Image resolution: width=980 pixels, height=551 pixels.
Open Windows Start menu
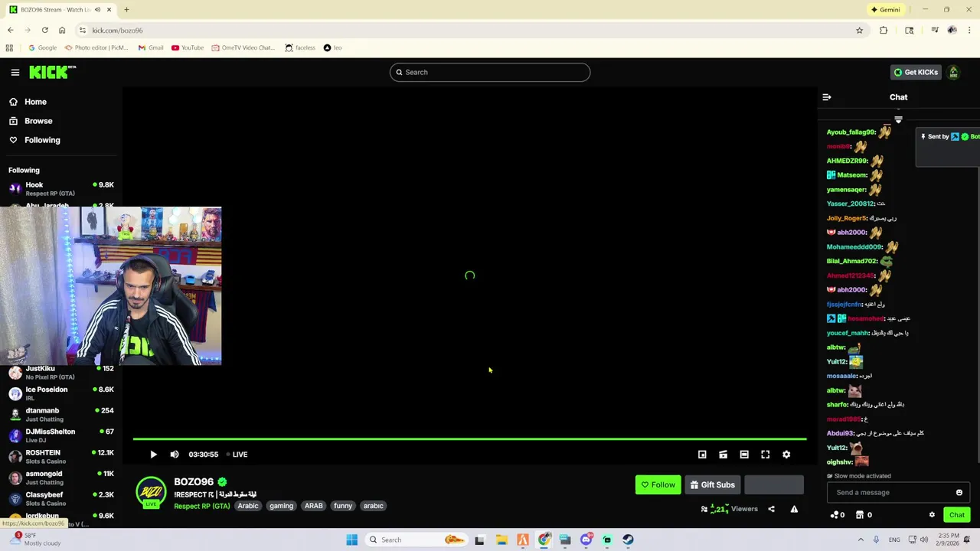351,540
